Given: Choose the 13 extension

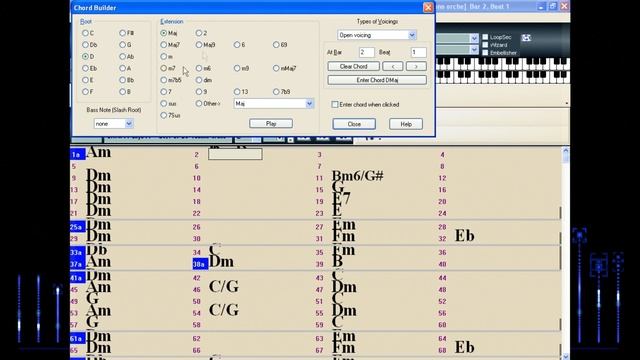Looking at the screenshot, I should click(237, 92).
